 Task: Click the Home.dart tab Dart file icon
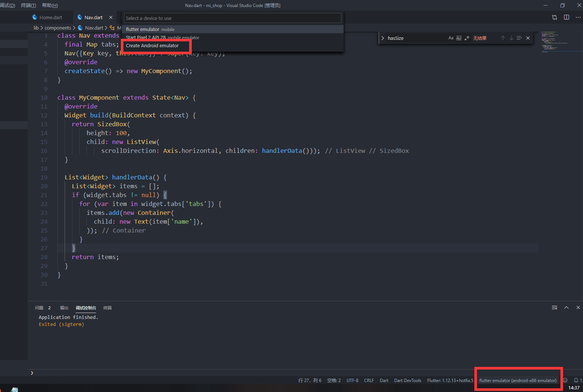(x=35, y=17)
